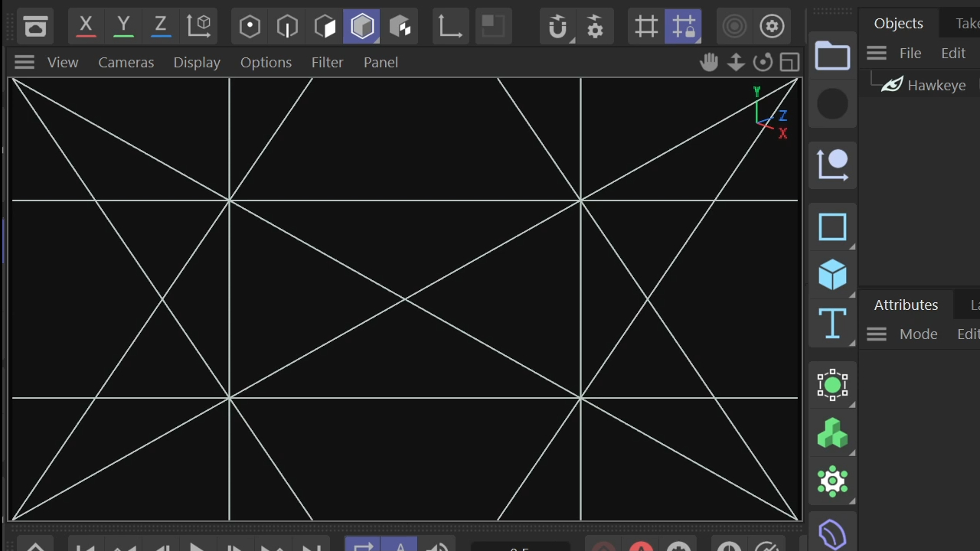Open the MoGraph cloner icon
Image resolution: width=980 pixels, height=551 pixels.
pos(832,433)
